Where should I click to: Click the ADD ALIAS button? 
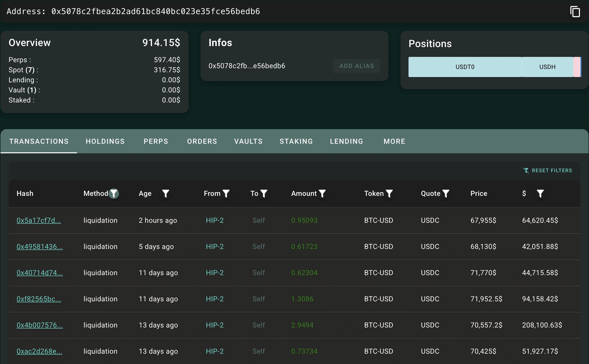click(356, 66)
